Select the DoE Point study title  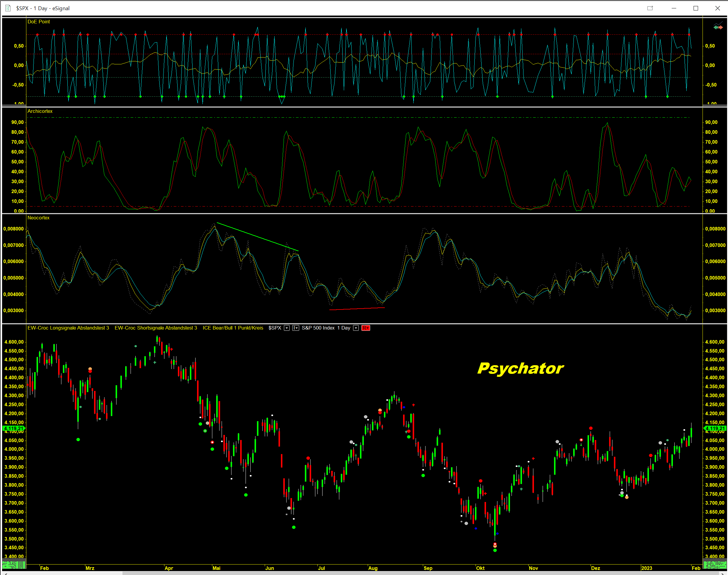38,22
